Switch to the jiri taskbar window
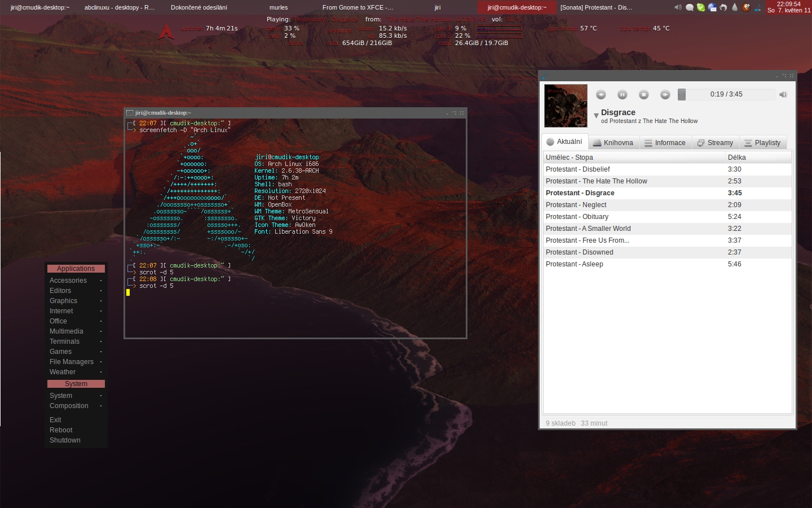Screen dimensions: 812x508 [x=438, y=7]
